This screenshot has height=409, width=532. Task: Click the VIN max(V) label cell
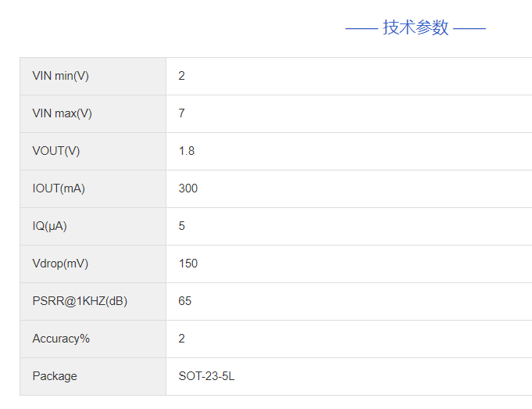coord(62,113)
